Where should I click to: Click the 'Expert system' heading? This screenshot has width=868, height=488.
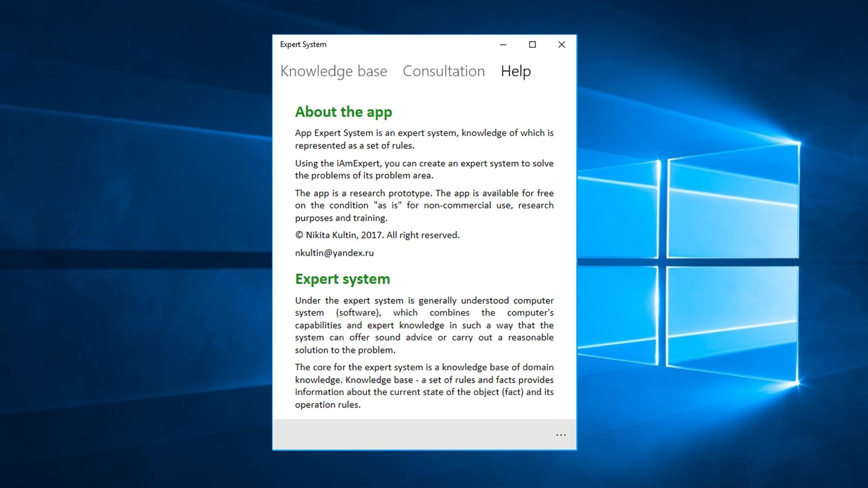342,278
